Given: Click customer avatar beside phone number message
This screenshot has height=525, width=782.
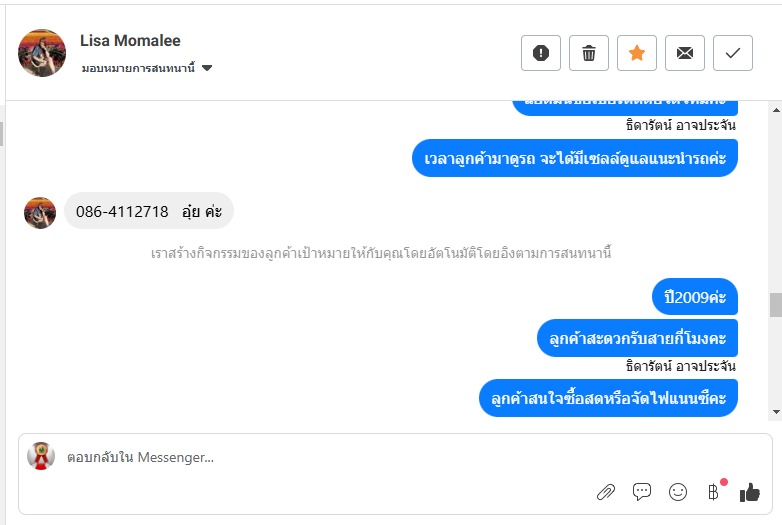Looking at the screenshot, I should (40, 212).
